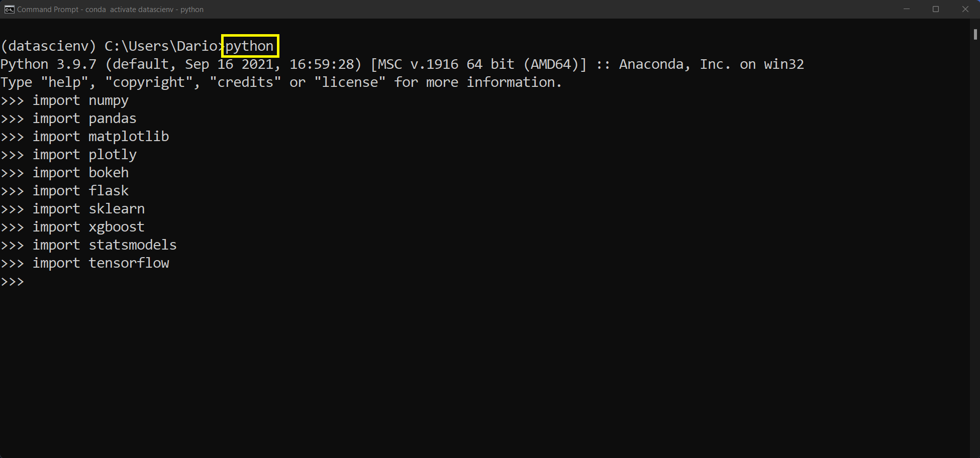Click the "import flask" line
This screenshot has height=458, width=980.
[x=80, y=191]
